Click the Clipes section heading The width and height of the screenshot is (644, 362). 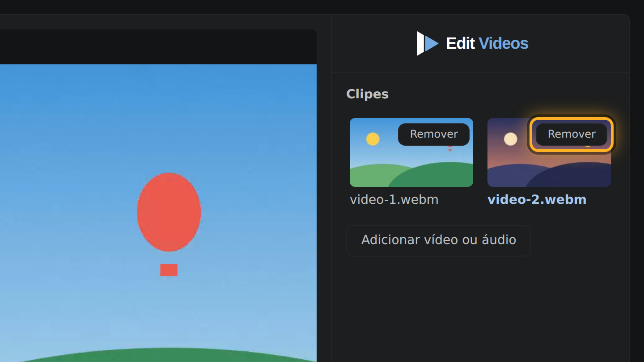368,94
